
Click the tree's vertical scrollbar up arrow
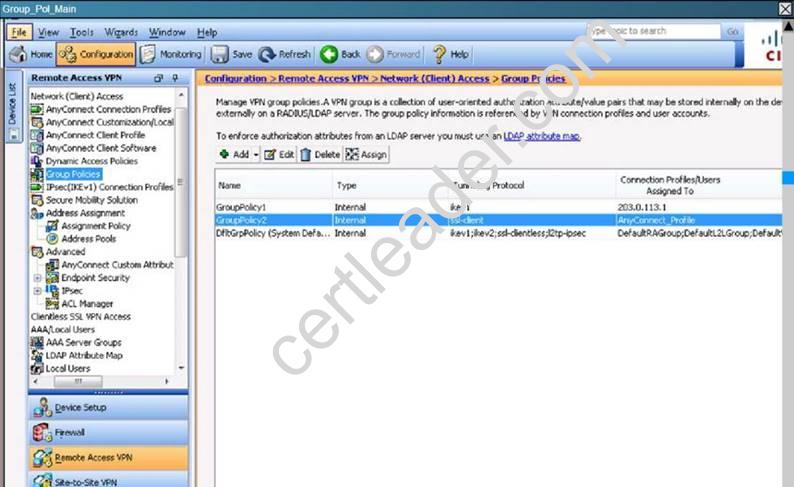181,95
